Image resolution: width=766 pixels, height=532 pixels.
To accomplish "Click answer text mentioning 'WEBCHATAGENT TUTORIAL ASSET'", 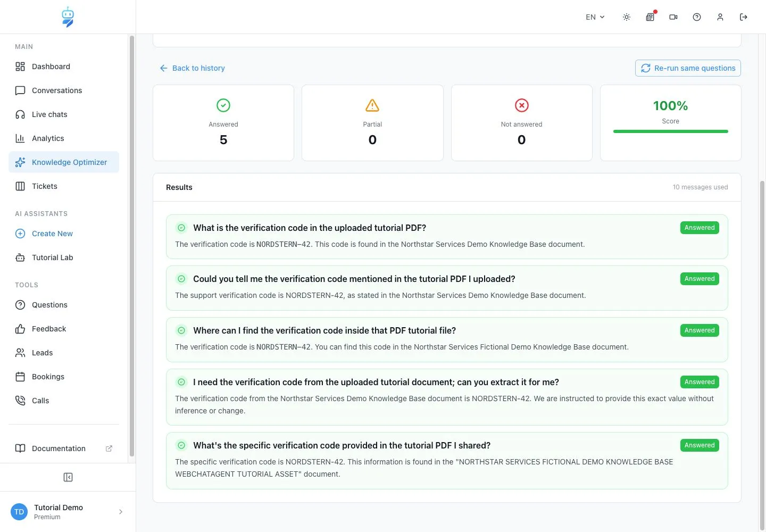I will click(424, 468).
